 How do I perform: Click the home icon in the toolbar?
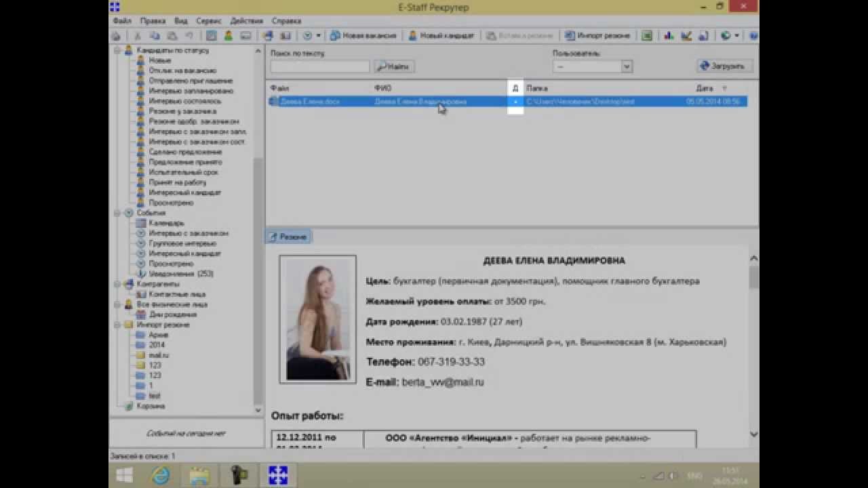(x=116, y=36)
